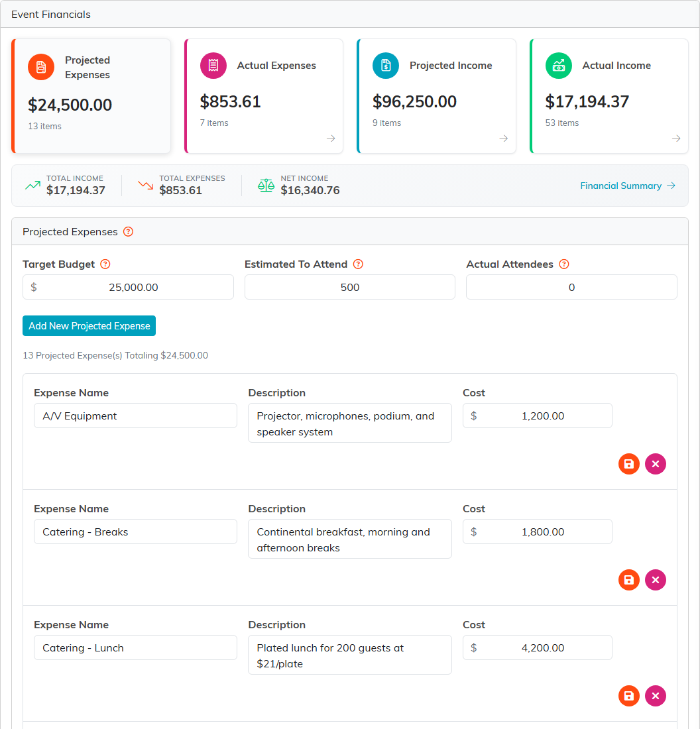Select the Projected Expenses summary card
The width and height of the screenshot is (700, 729).
tap(91, 96)
